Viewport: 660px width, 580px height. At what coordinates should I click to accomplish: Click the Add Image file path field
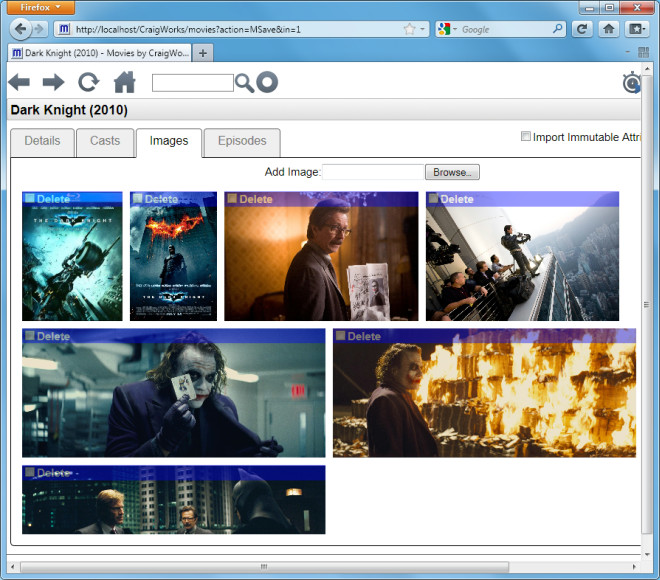pos(373,172)
